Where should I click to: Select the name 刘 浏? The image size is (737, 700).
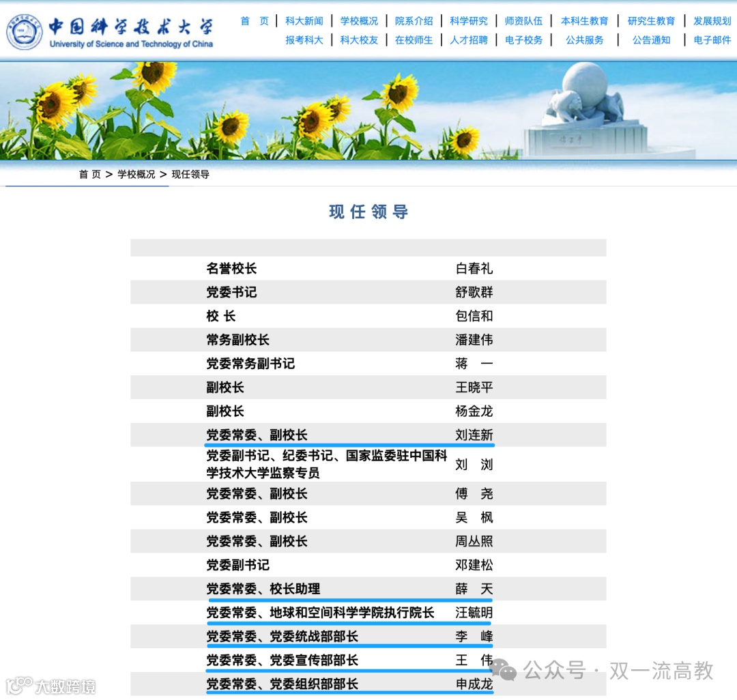pos(474,465)
